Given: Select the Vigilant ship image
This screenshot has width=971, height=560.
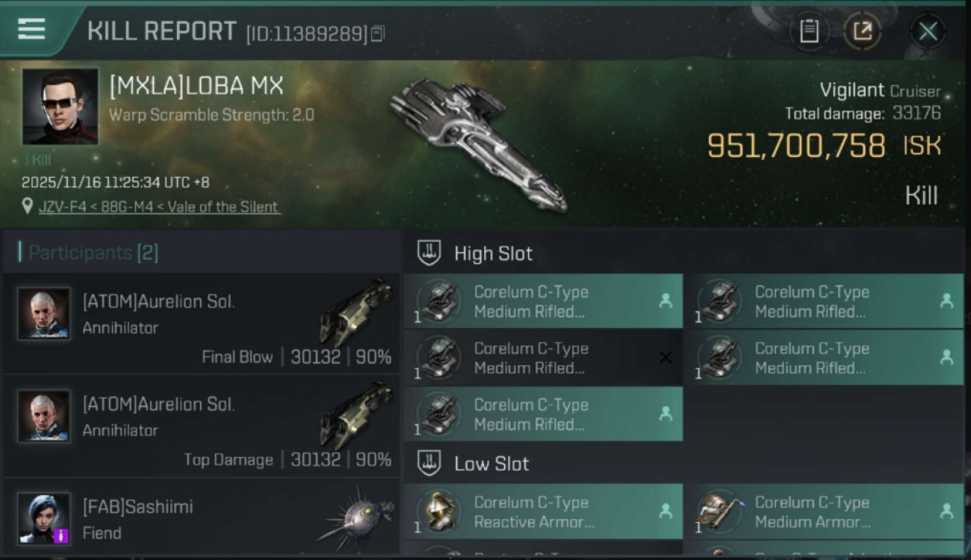Looking at the screenshot, I should point(478,142).
